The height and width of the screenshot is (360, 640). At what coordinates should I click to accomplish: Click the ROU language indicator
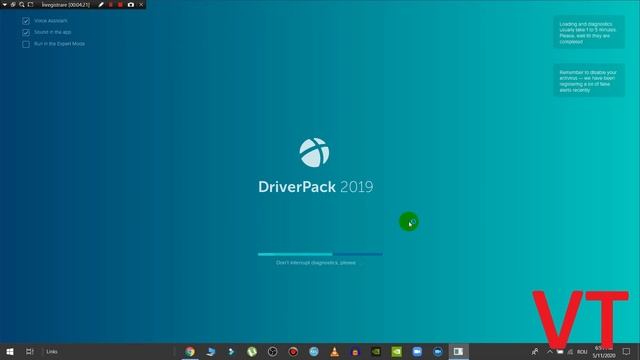pyautogui.click(x=582, y=352)
